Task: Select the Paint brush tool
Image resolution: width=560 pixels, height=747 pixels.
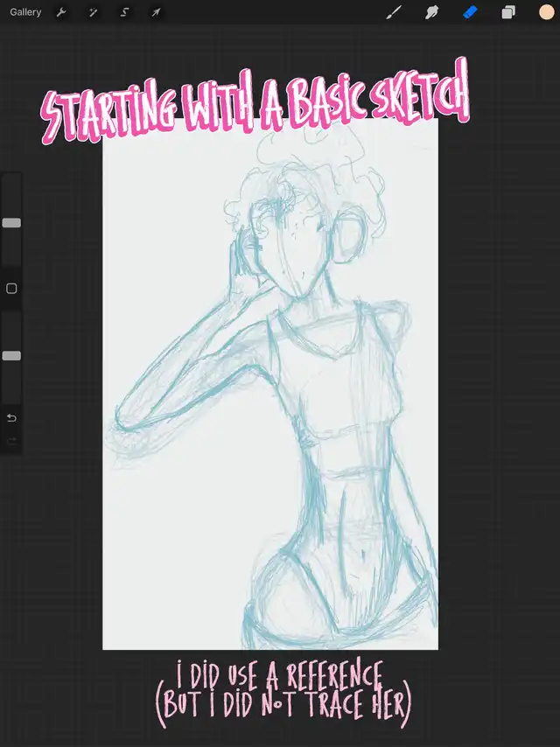Action: pos(394,12)
